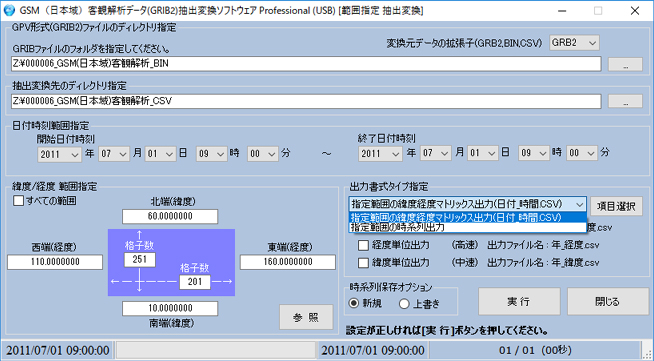Tick the 緯度単位出力 checkbox
Screen dimensions: 654x361
363,263
